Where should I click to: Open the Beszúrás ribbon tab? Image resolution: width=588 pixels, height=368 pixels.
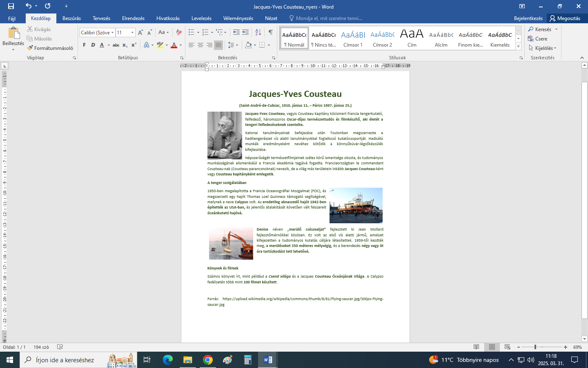coord(71,18)
